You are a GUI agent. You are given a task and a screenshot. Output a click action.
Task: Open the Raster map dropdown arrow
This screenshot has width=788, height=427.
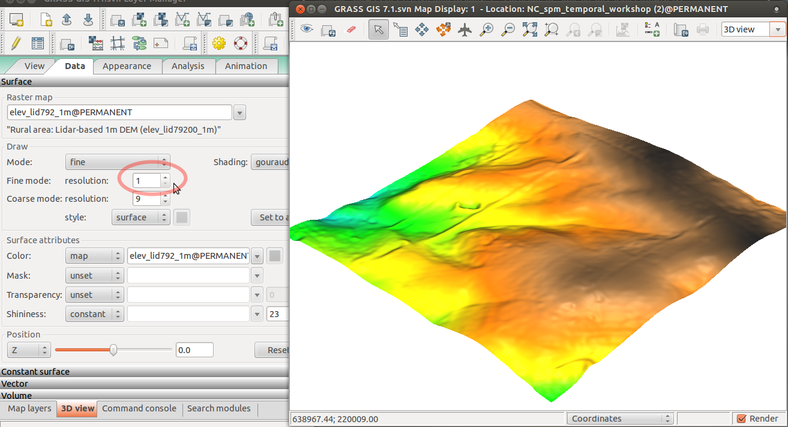239,113
